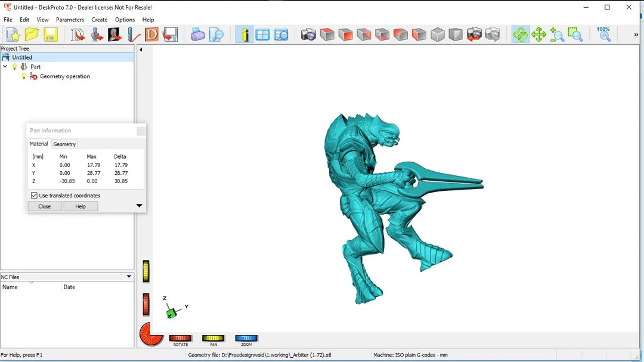Screen dimensions: 644x362
Task: Choose the cube view with red front face
Action: [x=345, y=35]
